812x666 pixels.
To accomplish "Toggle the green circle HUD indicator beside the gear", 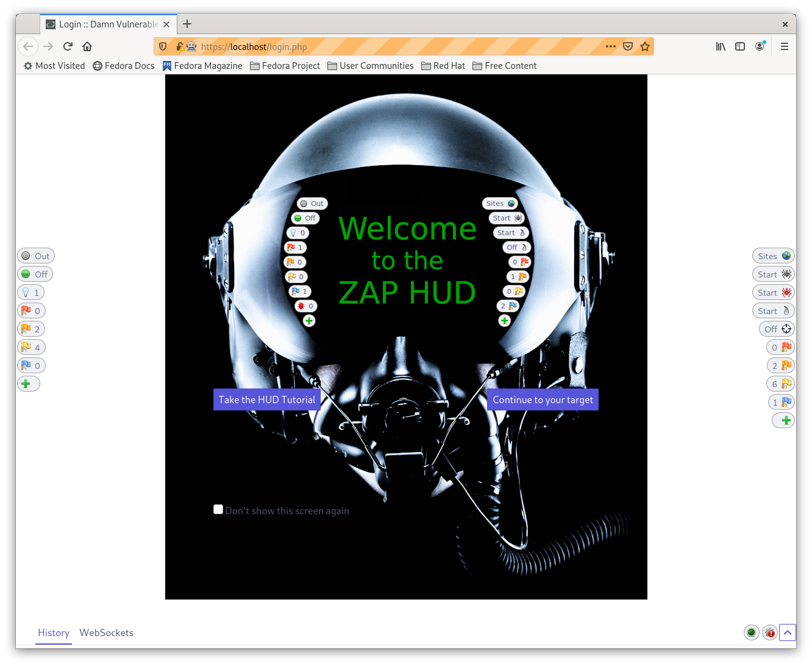I will coord(751,632).
